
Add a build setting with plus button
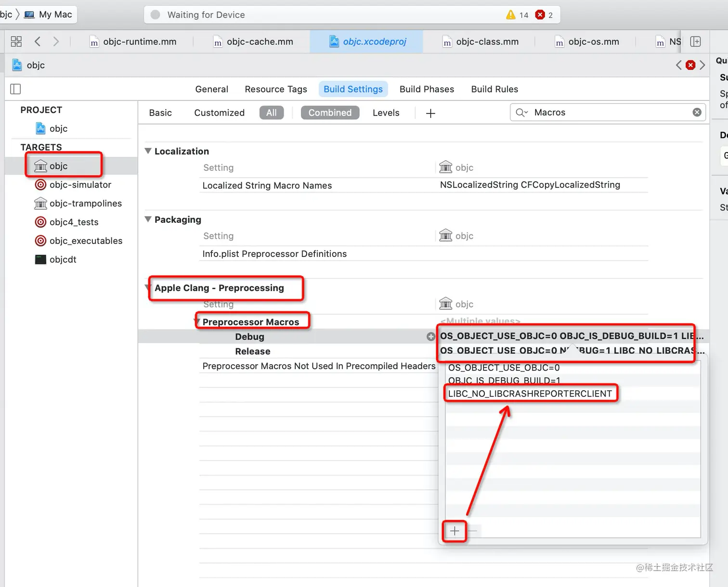click(430, 113)
